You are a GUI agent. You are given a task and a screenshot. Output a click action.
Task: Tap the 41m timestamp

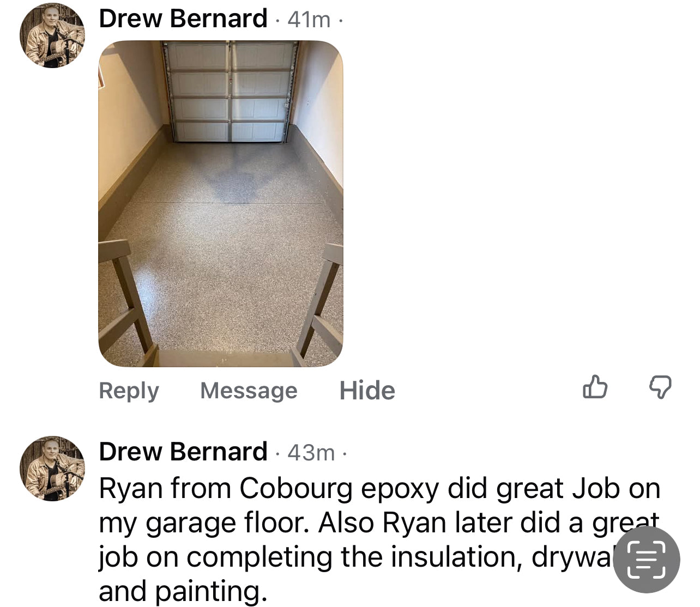[x=309, y=20]
